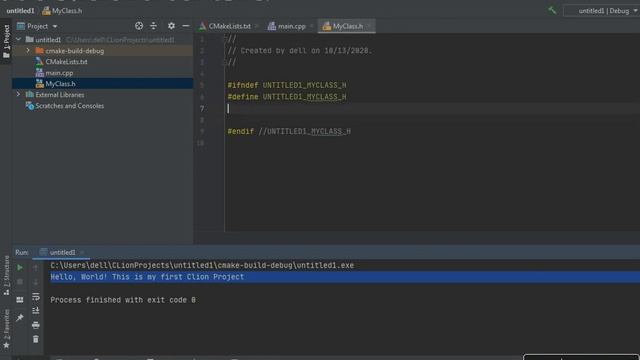Close the untitled1 Run tab
This screenshot has height=360, width=640.
(82, 252)
